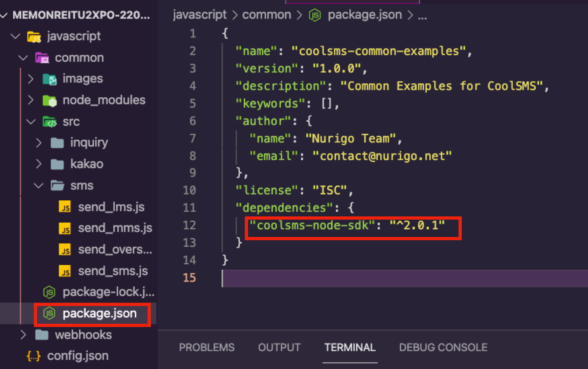Open send_mms.js file
This screenshot has height=369, width=588.
[x=115, y=228]
